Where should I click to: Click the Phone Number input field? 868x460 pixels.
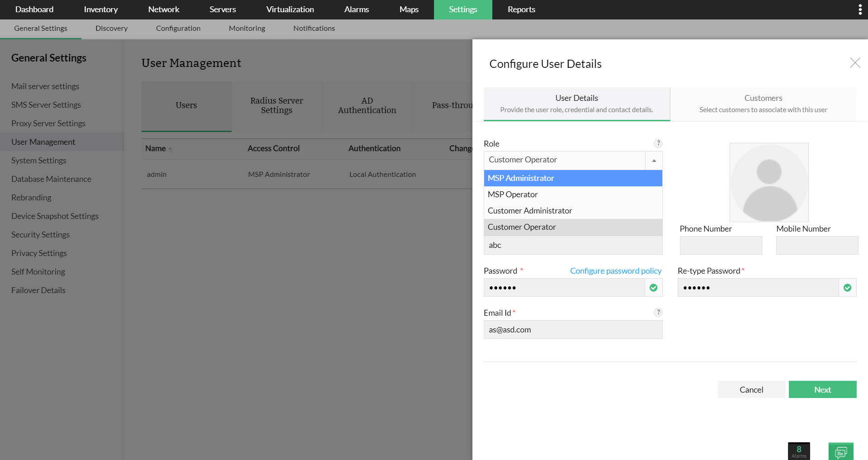click(721, 245)
